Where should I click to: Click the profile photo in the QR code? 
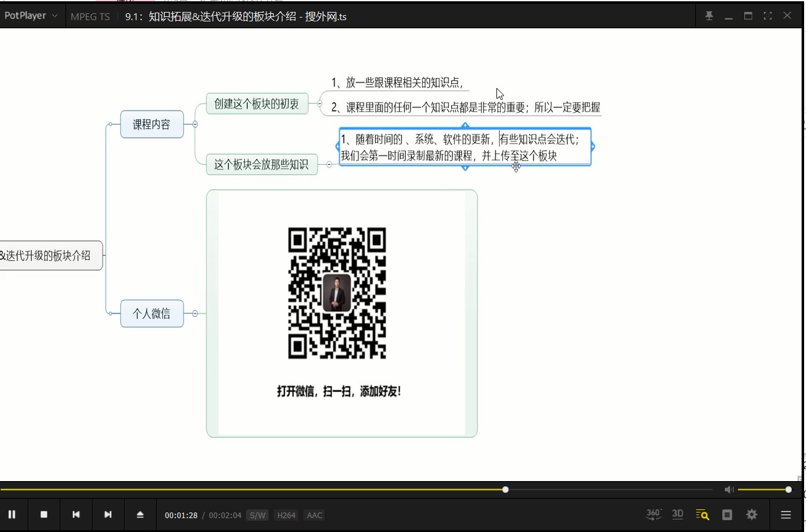(337, 293)
